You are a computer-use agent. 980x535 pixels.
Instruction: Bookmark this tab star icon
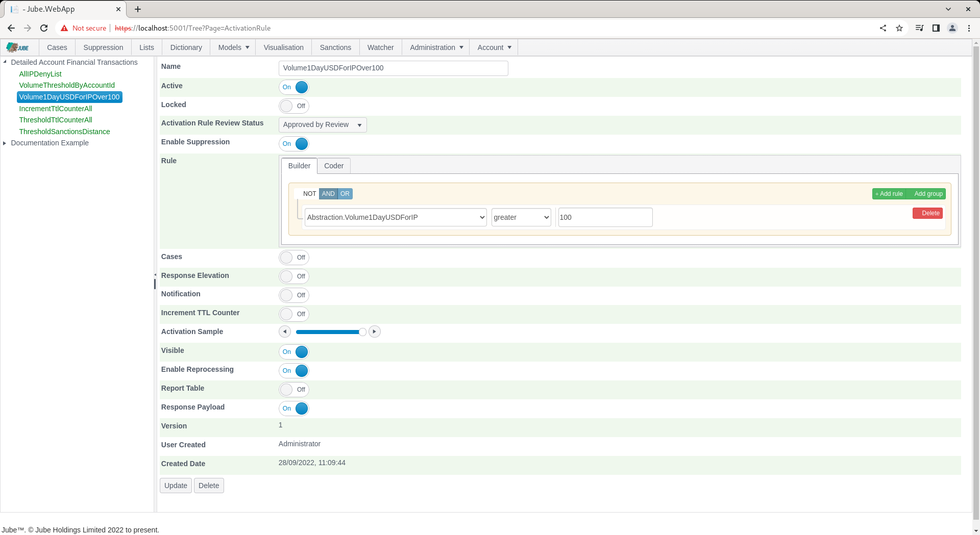point(899,28)
